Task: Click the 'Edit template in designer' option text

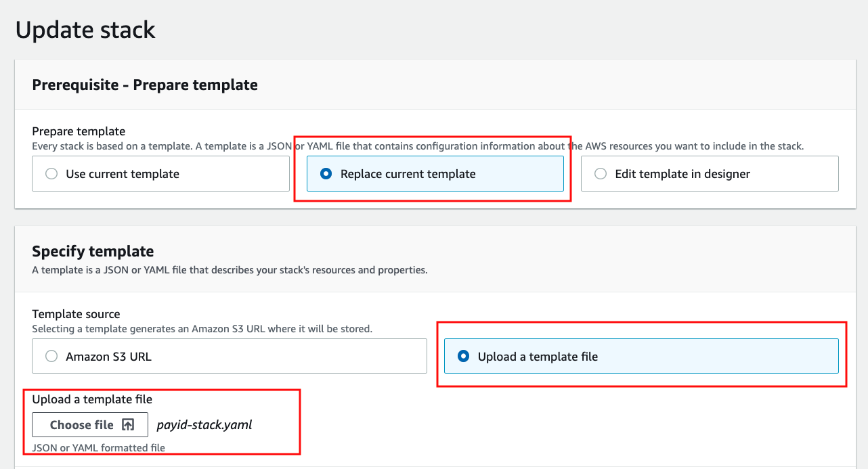Action: coord(682,174)
